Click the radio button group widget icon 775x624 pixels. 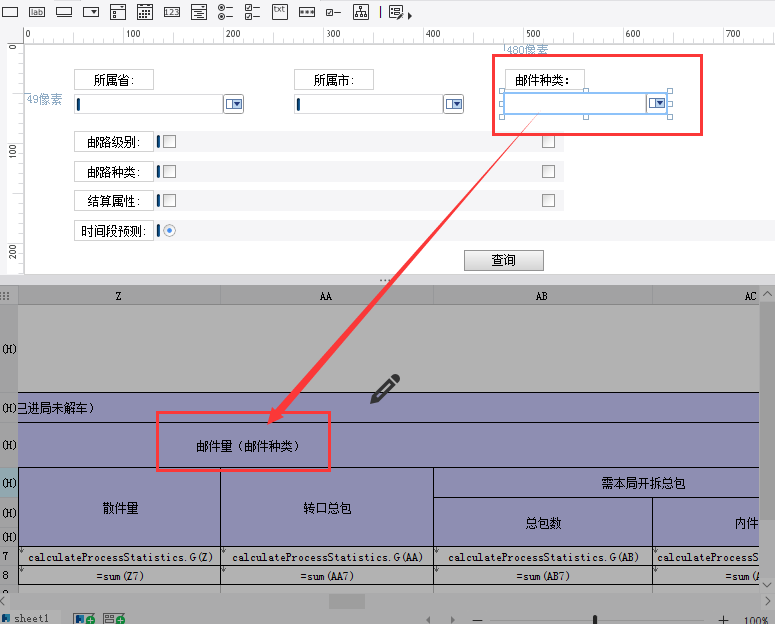(225, 12)
